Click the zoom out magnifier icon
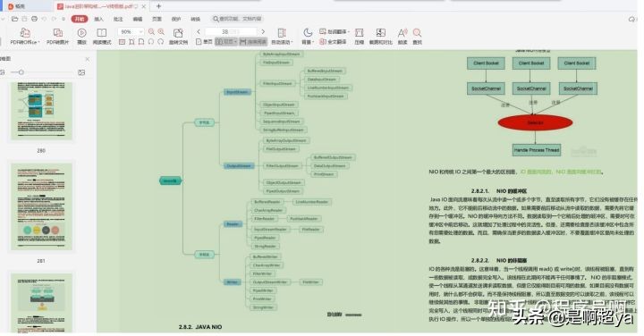Image resolution: width=644 pixels, height=336 pixels. coord(151,31)
